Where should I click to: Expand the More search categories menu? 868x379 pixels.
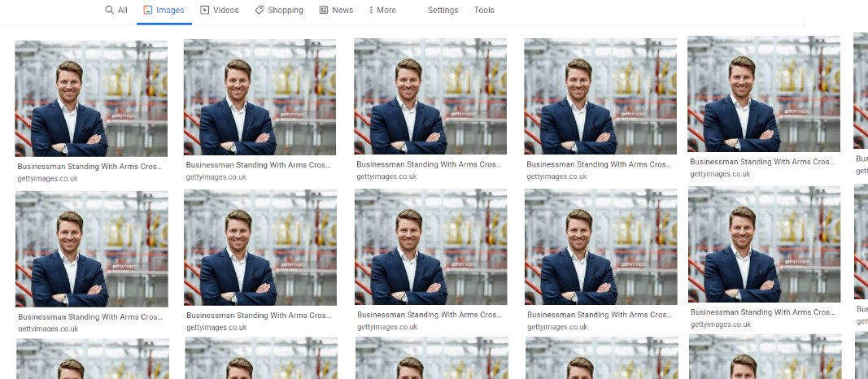pyautogui.click(x=382, y=10)
